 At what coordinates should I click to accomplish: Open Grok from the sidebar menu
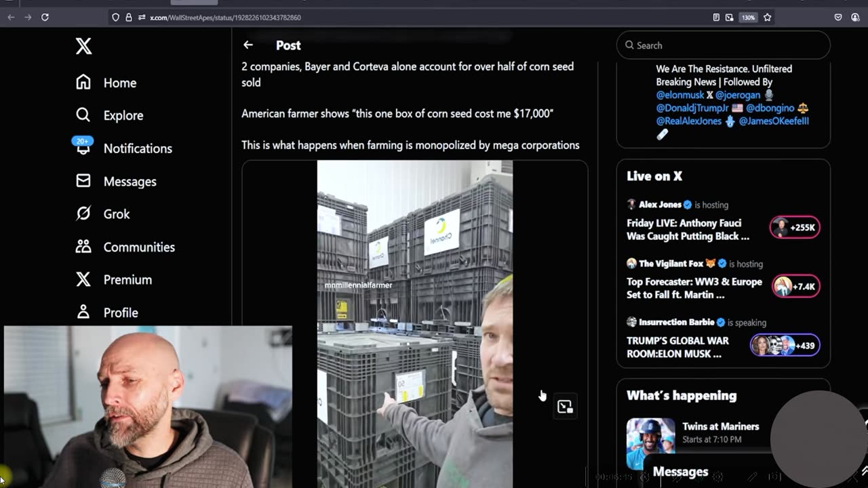point(117,214)
